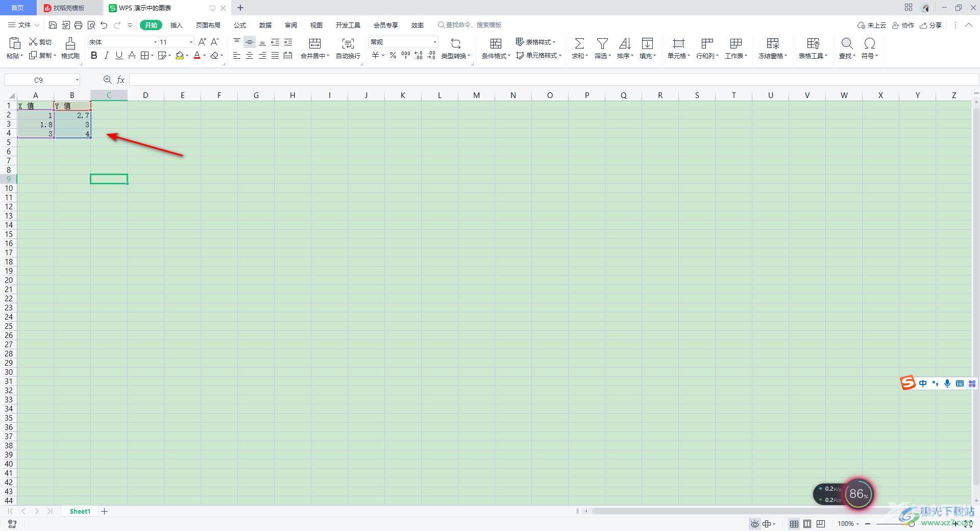Click the Save icon in quick access bar

click(x=53, y=25)
